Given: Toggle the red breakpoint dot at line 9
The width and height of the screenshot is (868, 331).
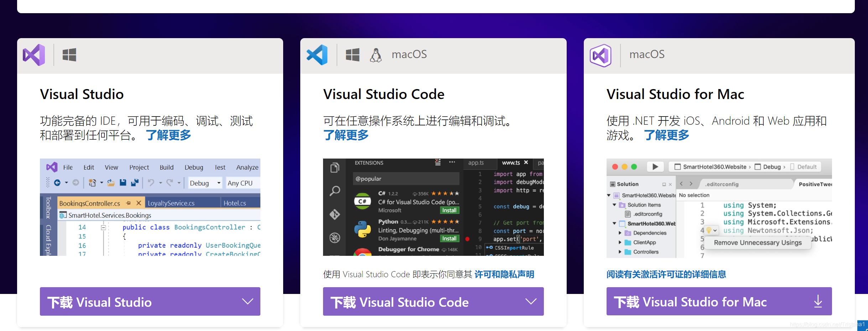Looking at the screenshot, I should (x=467, y=239).
